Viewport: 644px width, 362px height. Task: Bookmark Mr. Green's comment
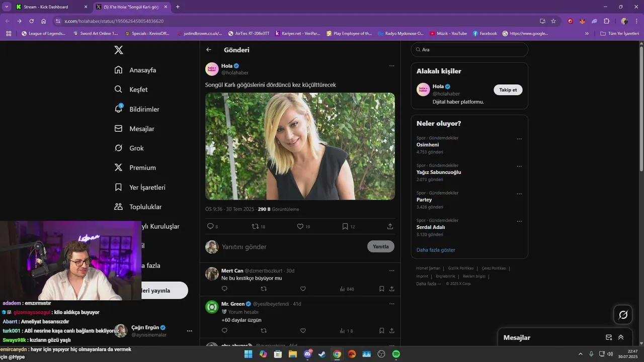pyautogui.click(x=381, y=330)
